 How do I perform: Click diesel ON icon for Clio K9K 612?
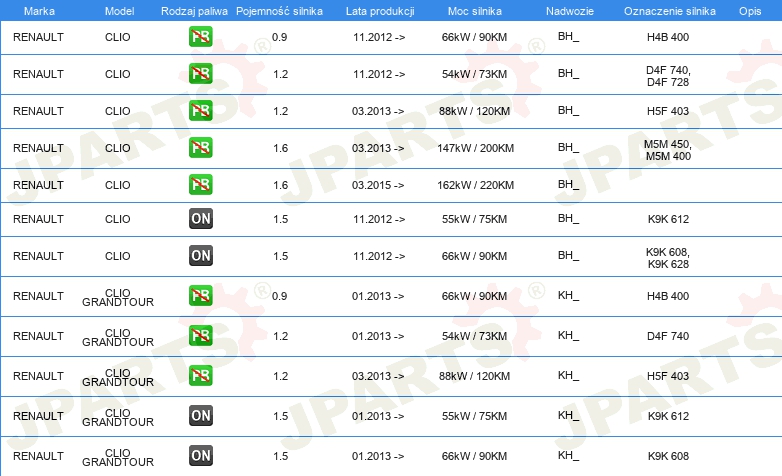(x=200, y=218)
